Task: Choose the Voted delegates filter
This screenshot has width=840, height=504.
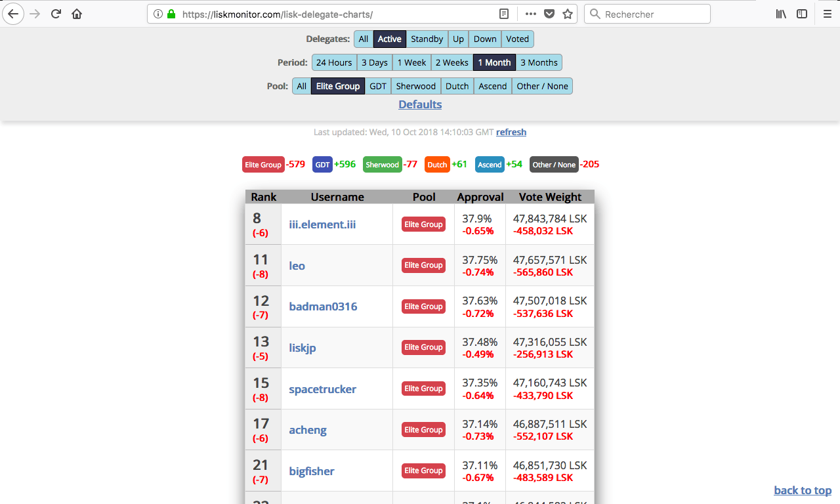Action: [x=517, y=39]
